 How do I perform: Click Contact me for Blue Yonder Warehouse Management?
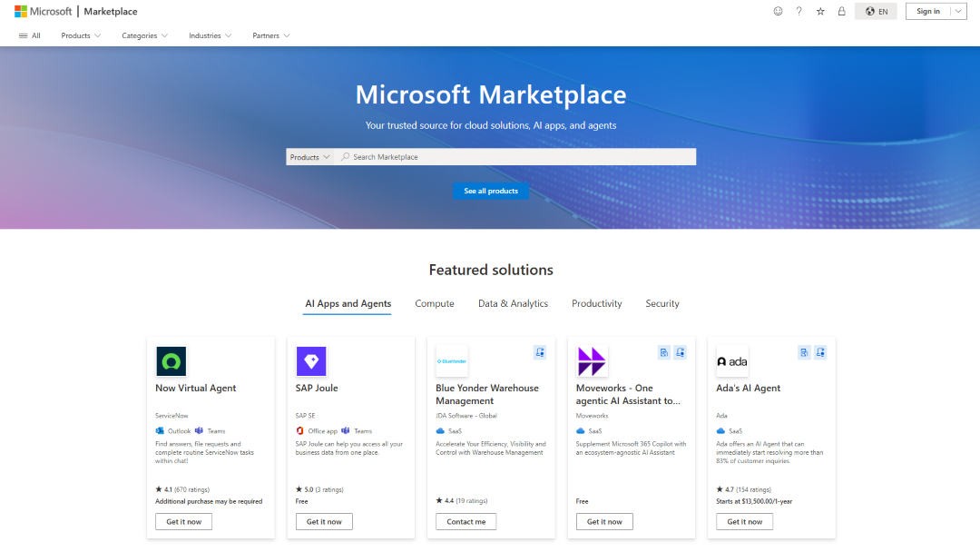(465, 521)
